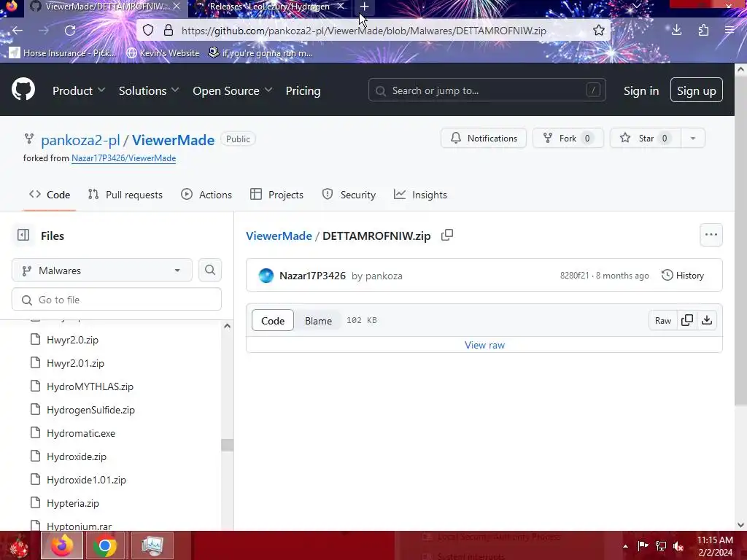
Task: Open Firefox extensions icon
Action: (704, 31)
